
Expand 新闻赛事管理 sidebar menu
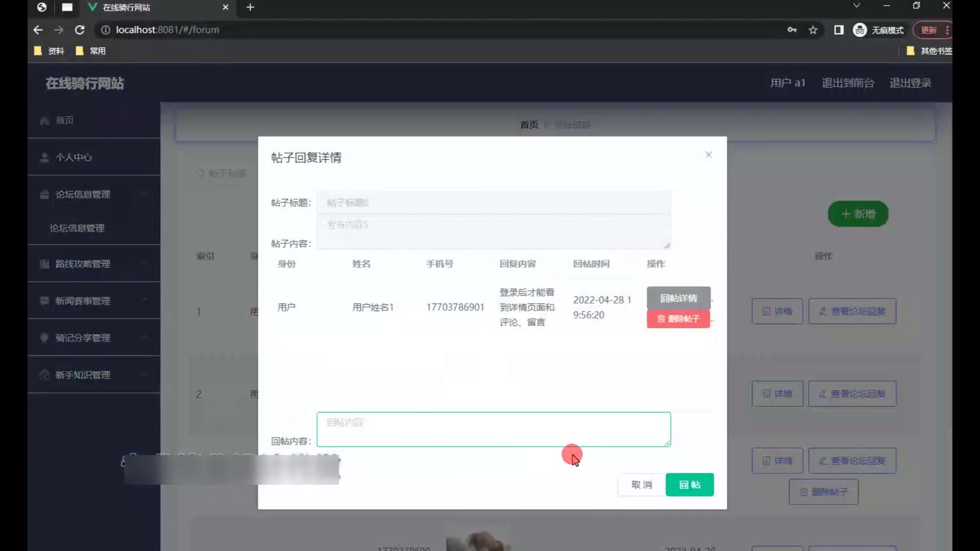(x=83, y=301)
